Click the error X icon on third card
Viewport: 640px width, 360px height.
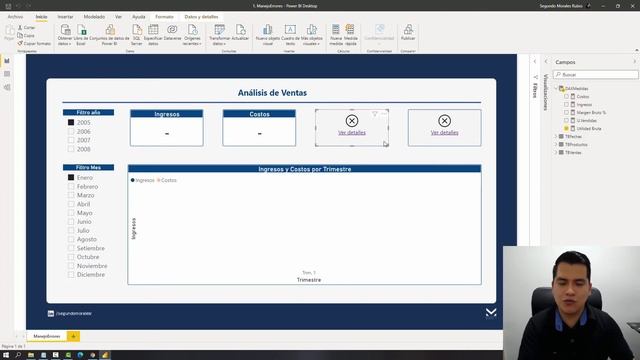[352, 121]
